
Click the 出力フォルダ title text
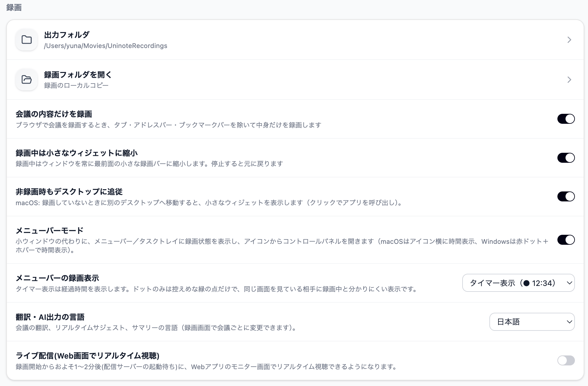pos(67,35)
